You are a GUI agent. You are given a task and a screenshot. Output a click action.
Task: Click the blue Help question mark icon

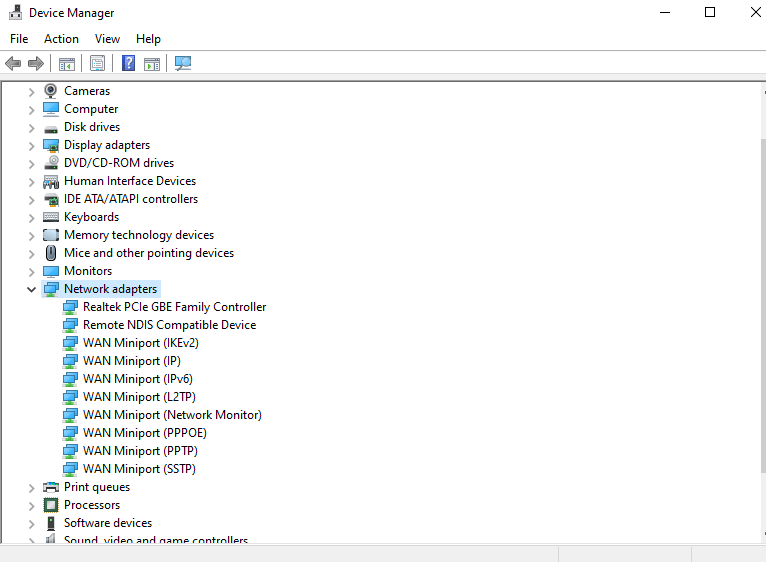[x=128, y=64]
